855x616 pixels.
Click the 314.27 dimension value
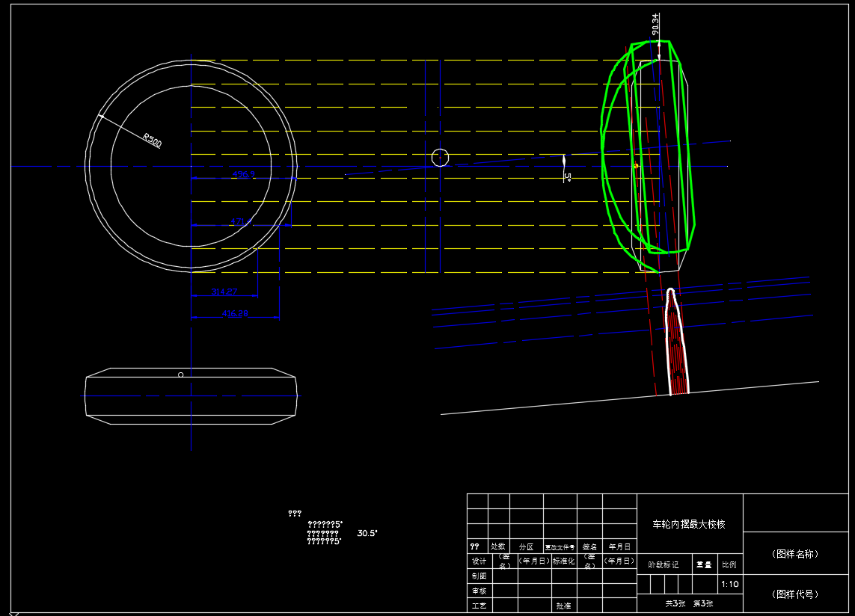[x=224, y=291]
